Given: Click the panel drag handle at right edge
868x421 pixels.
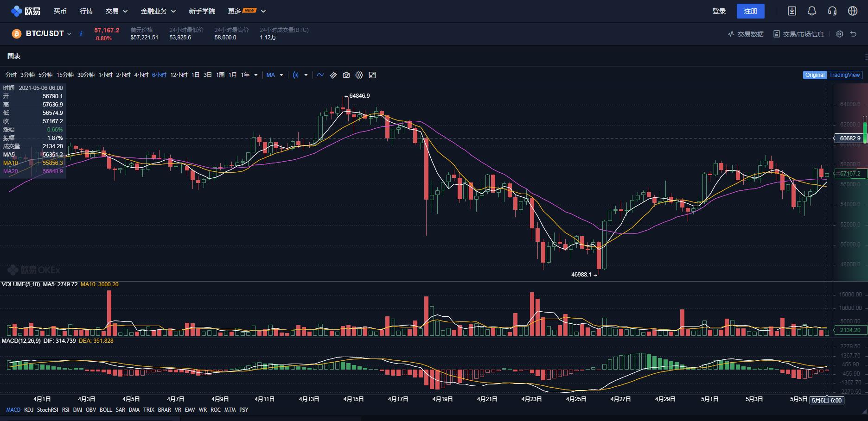Looking at the screenshot, I should [x=866, y=57].
